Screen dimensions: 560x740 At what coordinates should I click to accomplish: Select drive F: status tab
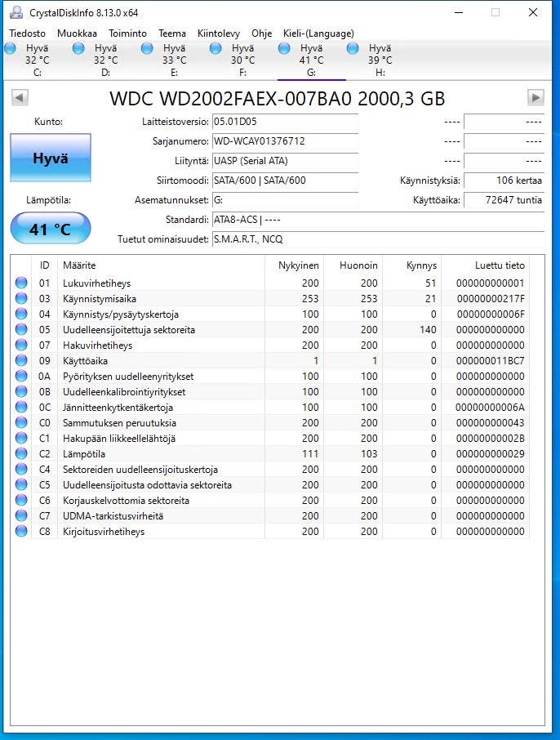coord(242,60)
